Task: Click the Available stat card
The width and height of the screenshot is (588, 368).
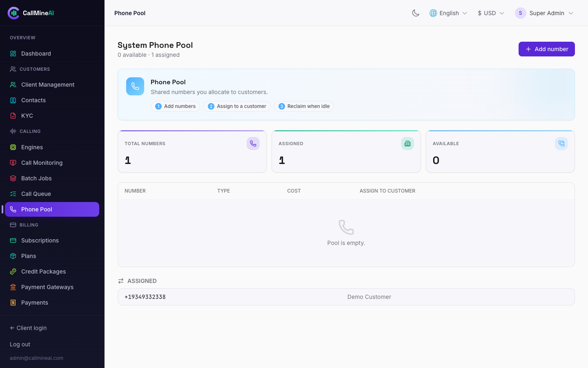Action: click(500, 151)
